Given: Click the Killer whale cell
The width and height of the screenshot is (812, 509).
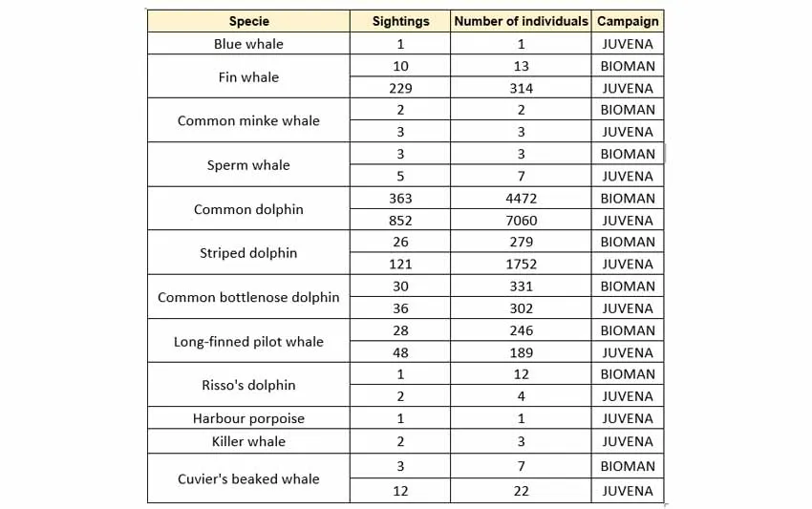Looking at the screenshot, I should point(248,441).
